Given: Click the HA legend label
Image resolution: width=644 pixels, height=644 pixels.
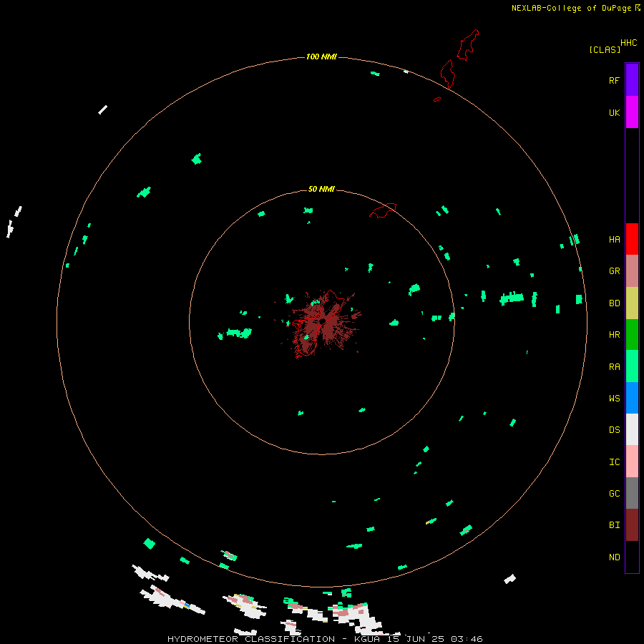Looking at the screenshot, I should pos(614,240).
